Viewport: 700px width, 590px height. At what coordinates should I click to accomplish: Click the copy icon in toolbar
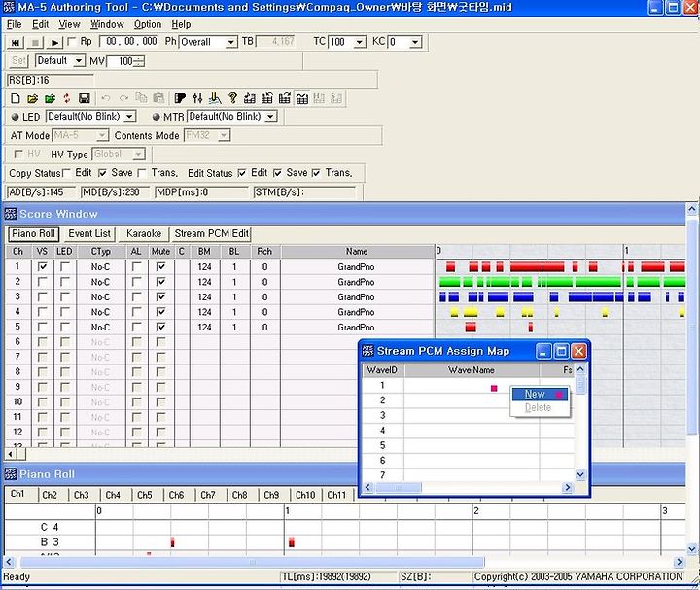pos(141,98)
